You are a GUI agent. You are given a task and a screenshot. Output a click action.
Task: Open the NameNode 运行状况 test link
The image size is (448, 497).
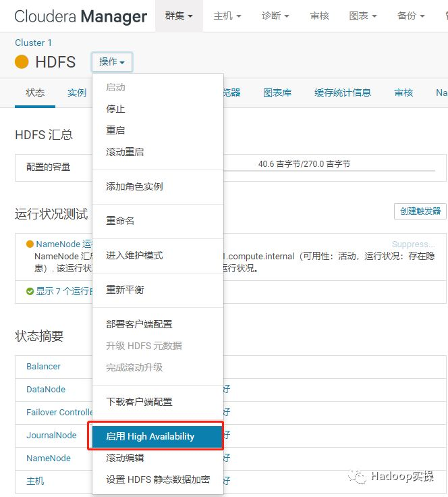(63, 244)
